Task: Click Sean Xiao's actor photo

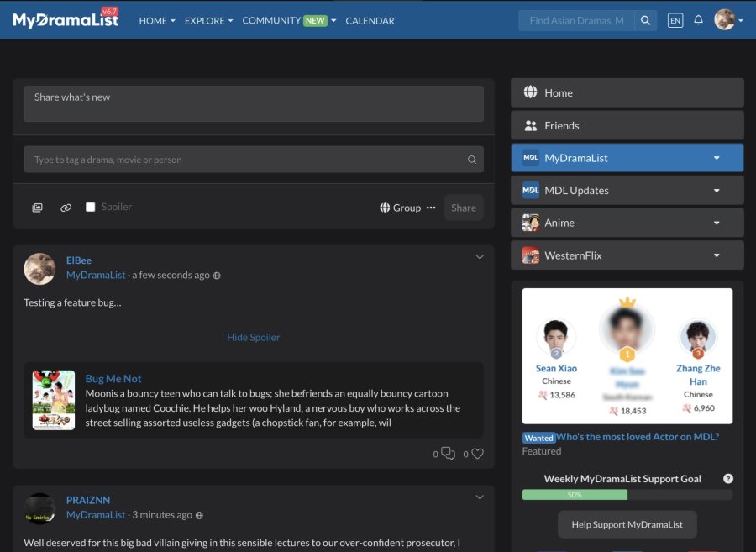Action: [555, 337]
